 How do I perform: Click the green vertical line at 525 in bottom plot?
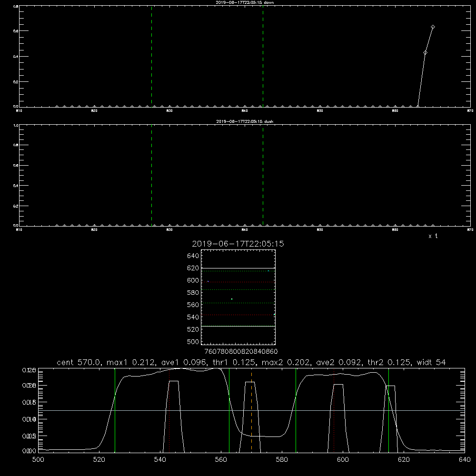click(115, 410)
